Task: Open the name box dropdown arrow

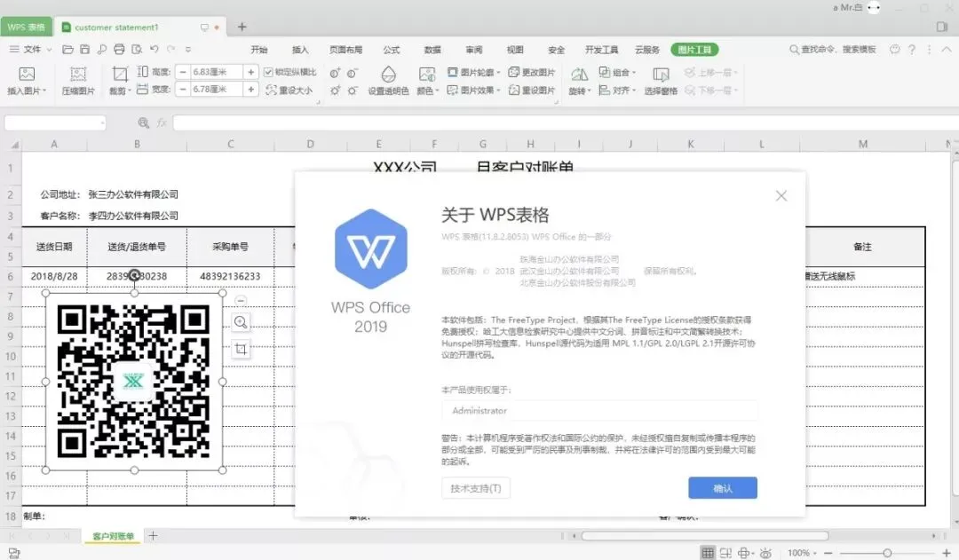Action: (x=101, y=122)
